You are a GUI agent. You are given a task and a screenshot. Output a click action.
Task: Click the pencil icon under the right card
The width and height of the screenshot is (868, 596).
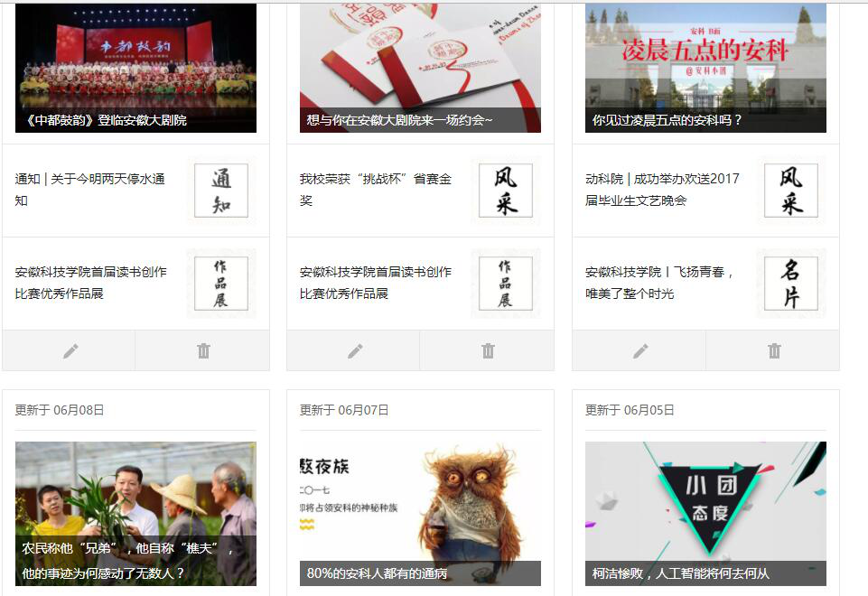click(x=640, y=350)
